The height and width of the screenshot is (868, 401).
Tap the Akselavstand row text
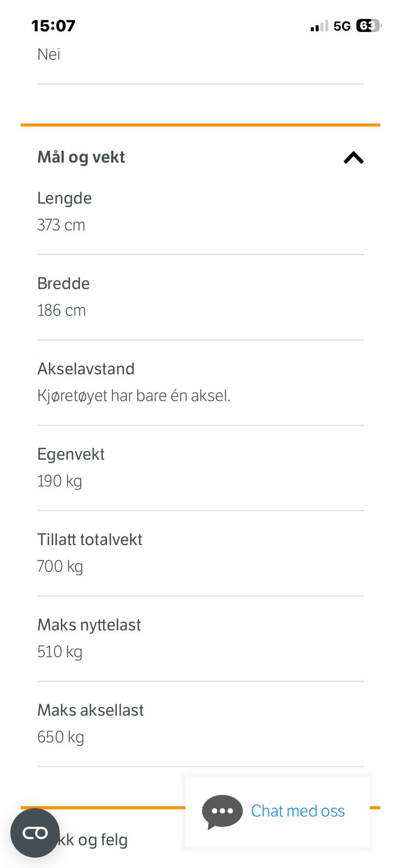[x=200, y=382]
